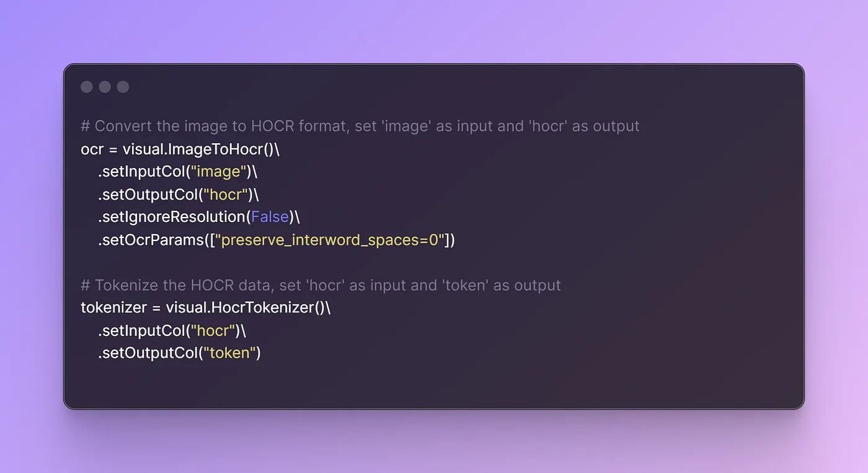Click setInputCol under ImageToHocr
This screenshot has height=473, width=868.
click(141, 172)
